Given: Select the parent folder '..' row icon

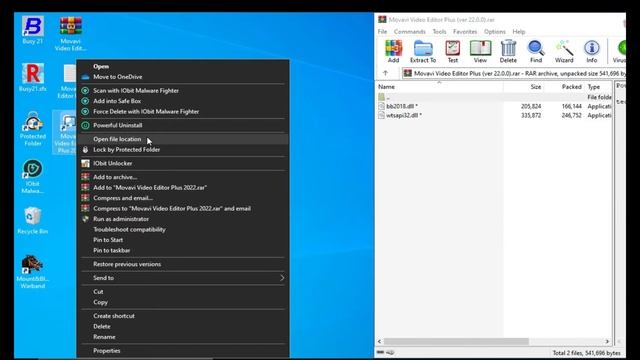Looking at the screenshot, I should [x=381, y=97].
